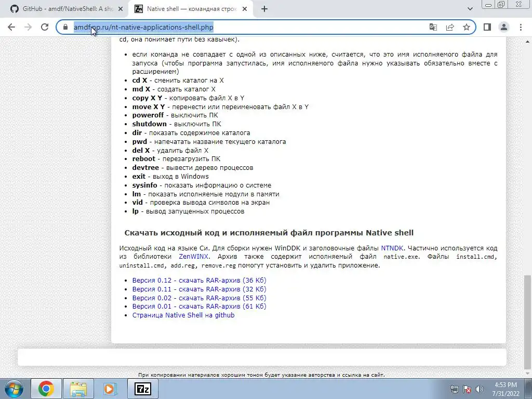Click the 'cd X' command text

coord(140,81)
